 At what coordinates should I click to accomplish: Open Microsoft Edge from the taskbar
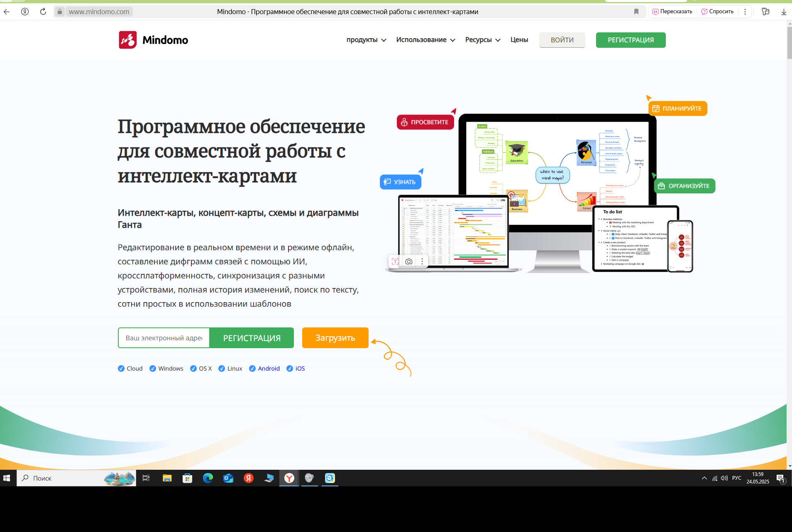tap(208, 478)
